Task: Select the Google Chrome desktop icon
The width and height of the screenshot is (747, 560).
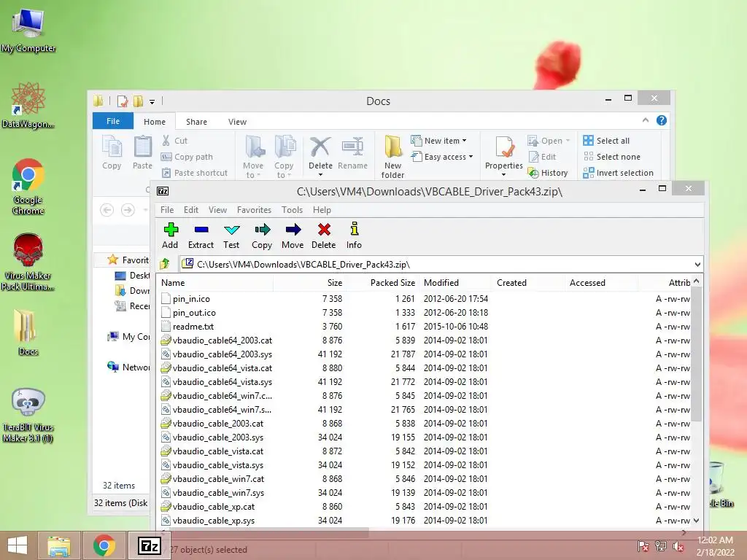Action: [x=28, y=187]
